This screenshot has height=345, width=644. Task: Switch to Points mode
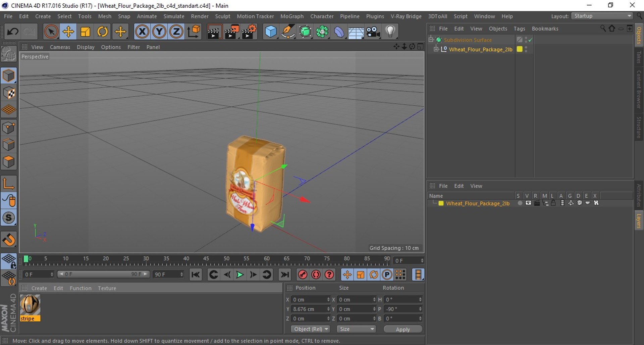pyautogui.click(x=9, y=128)
